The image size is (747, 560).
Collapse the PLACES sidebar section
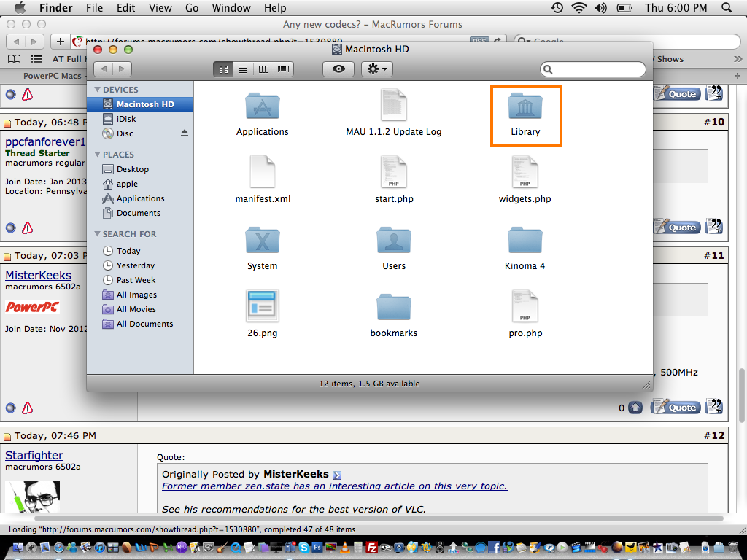coord(97,155)
